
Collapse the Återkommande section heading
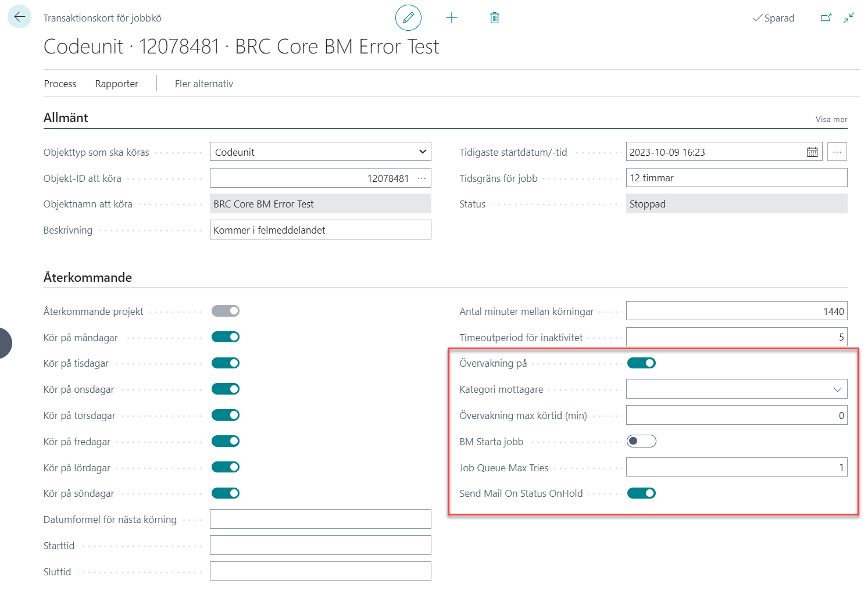point(88,277)
